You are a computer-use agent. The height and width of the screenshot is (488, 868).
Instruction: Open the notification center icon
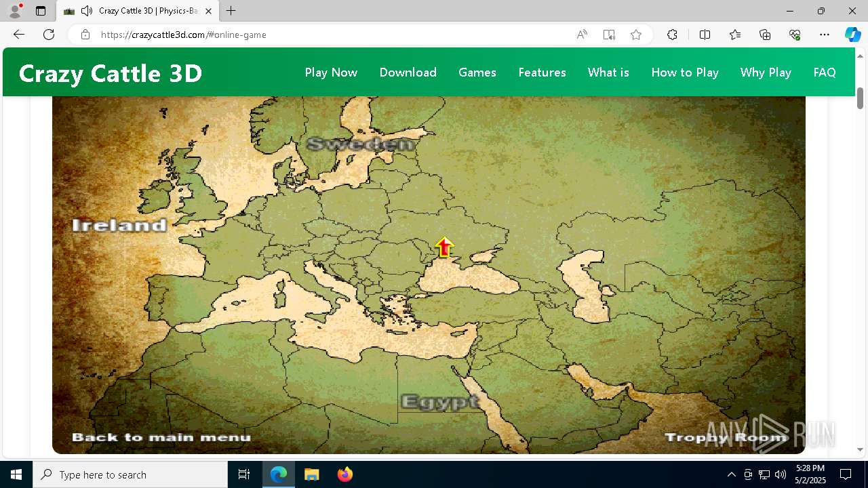[x=846, y=474]
